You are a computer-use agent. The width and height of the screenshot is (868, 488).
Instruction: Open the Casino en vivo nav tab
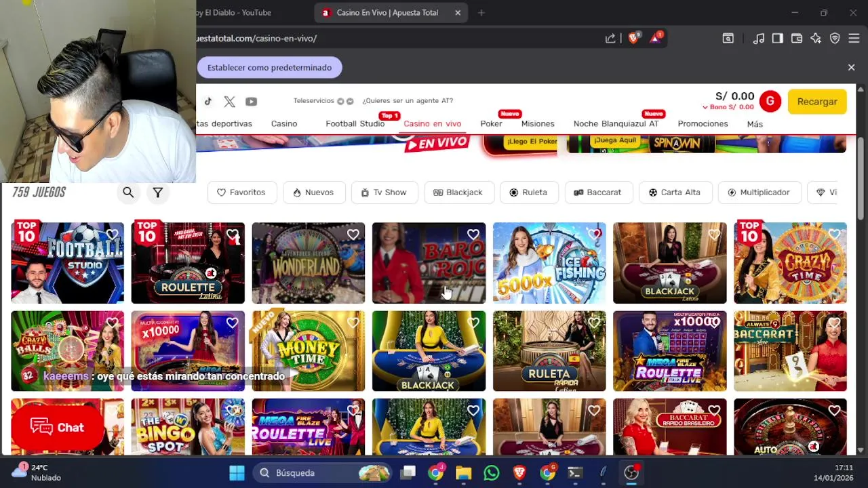432,124
